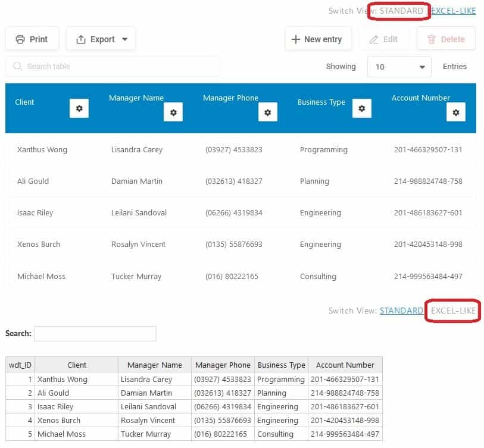Click the Edit button
Viewport: 484px width, 448px height.
pos(383,39)
